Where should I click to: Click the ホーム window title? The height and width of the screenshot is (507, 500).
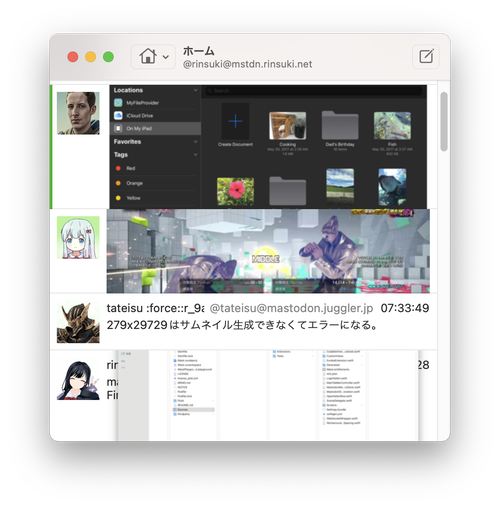(199, 51)
